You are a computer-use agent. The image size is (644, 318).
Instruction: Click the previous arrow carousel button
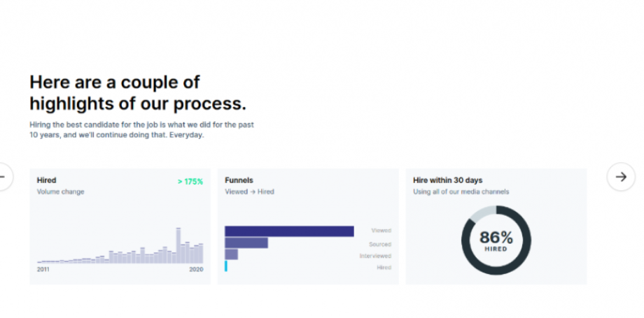(x=4, y=177)
